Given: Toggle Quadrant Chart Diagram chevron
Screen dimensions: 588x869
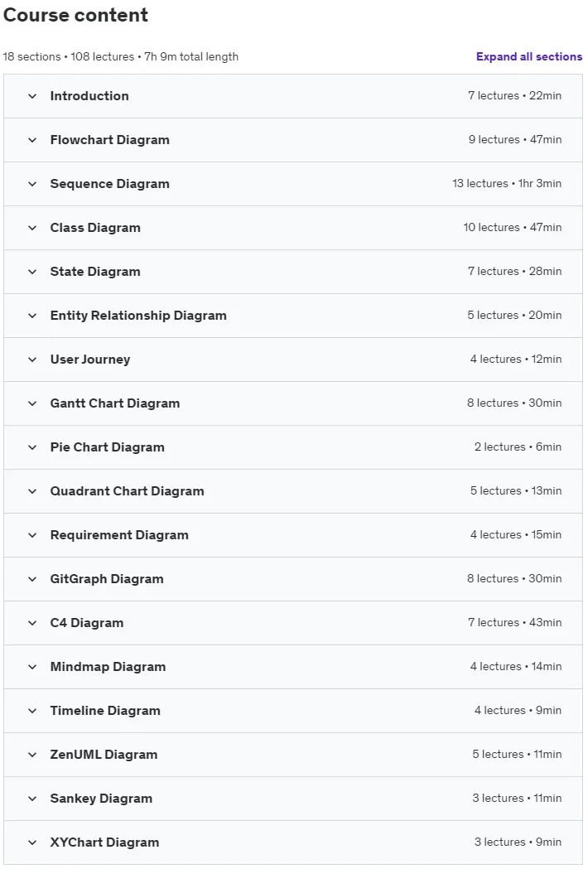Looking at the screenshot, I should [32, 491].
